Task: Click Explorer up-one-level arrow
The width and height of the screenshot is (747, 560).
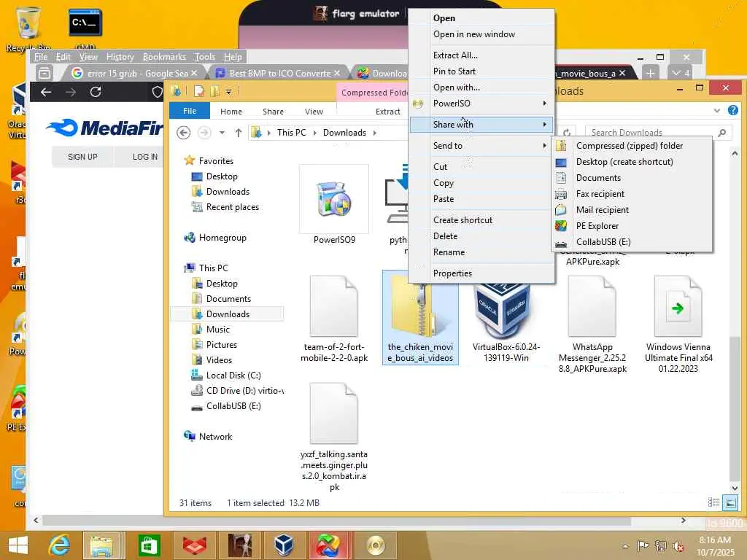Action: pos(239,133)
